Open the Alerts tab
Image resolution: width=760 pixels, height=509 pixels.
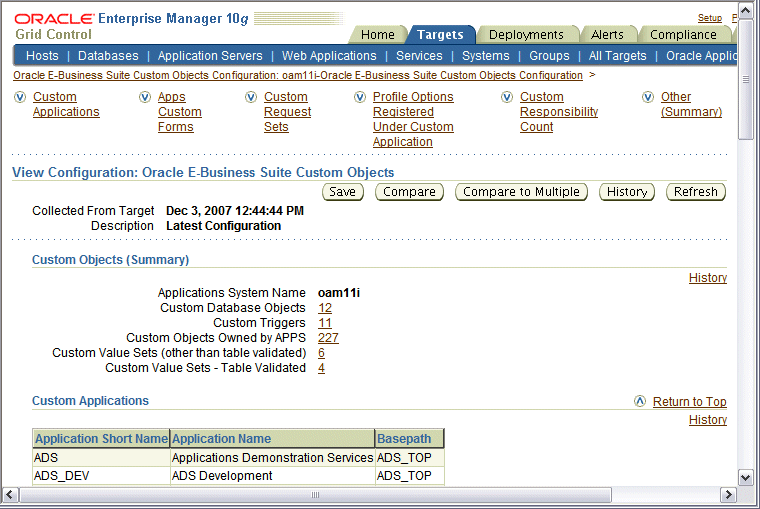(607, 35)
